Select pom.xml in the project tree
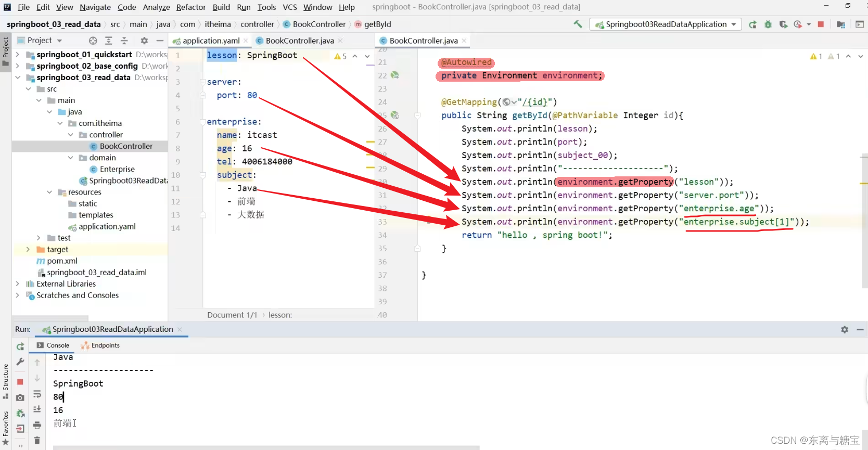Image resolution: width=868 pixels, height=450 pixels. click(62, 261)
